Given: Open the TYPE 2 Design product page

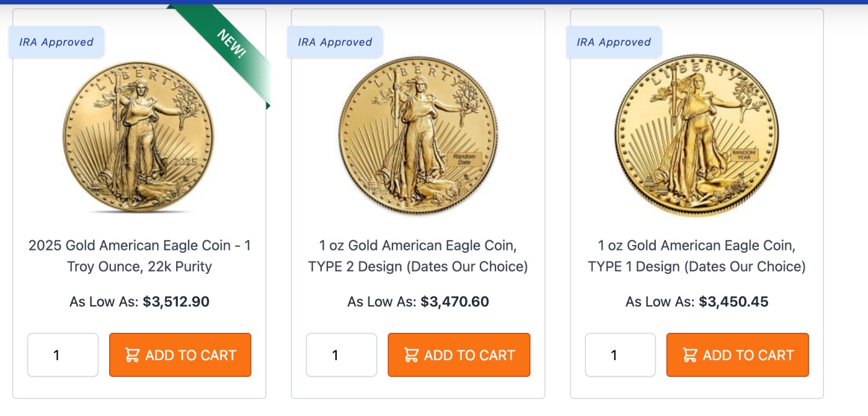Looking at the screenshot, I should tap(419, 255).
